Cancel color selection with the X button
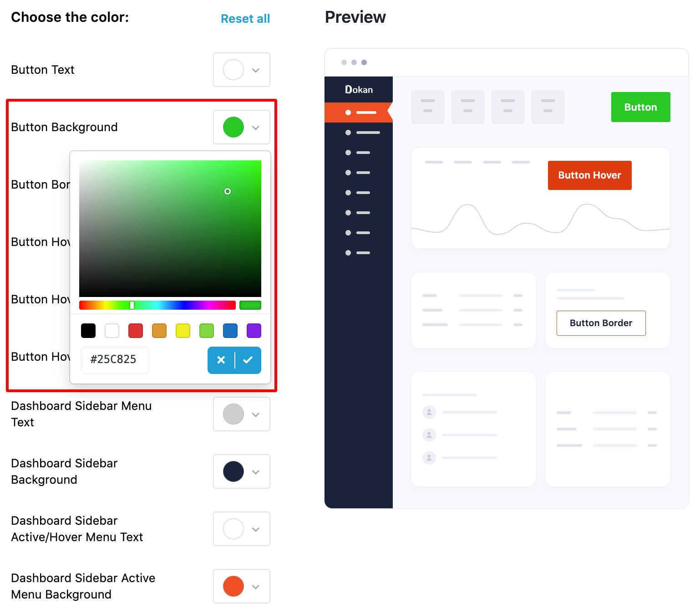The image size is (700, 614). [x=221, y=360]
